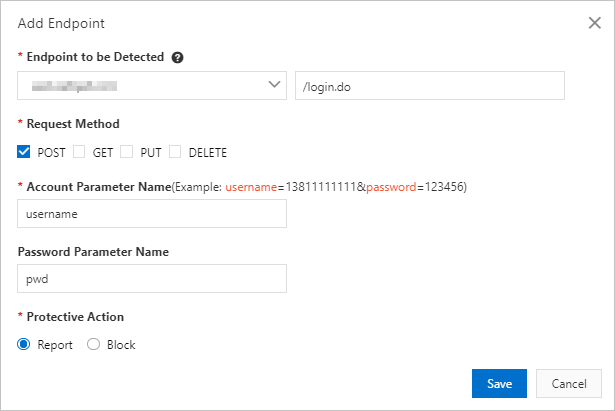Viewport: 615px width, 411px height.
Task: Check the DELETE request method
Action: pos(175,151)
